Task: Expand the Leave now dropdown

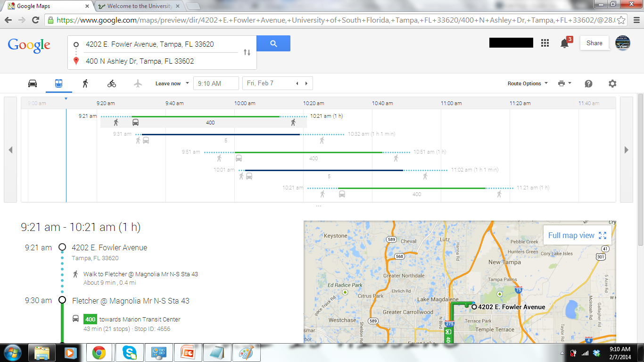Action: tap(172, 83)
